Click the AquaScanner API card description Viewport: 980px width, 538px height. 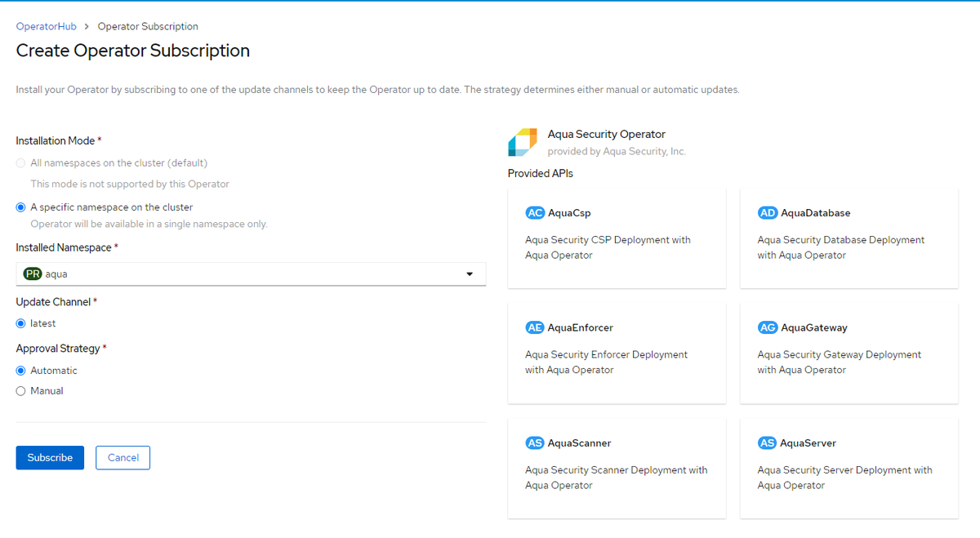(x=616, y=478)
